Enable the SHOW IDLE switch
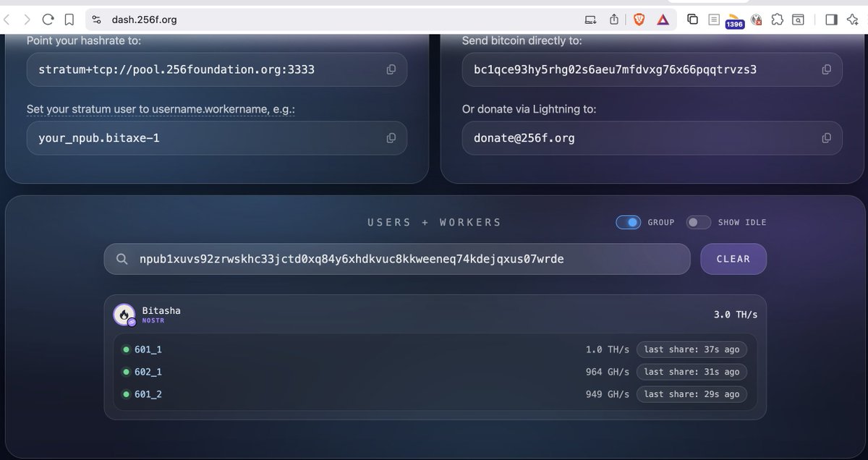This screenshot has height=460, width=868. 698,222
